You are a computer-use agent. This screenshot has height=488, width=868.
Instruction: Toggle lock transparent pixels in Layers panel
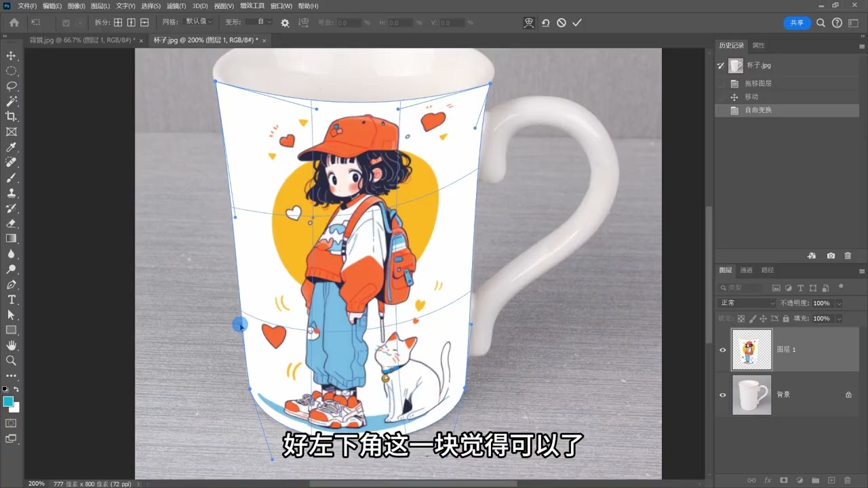coord(741,319)
